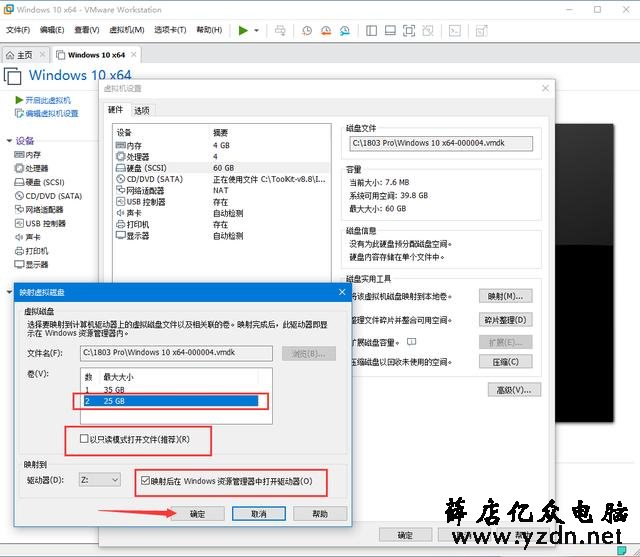This screenshot has height=557, width=640.
Task: Click the status bar message icon at bottom right
Action: coord(621,551)
